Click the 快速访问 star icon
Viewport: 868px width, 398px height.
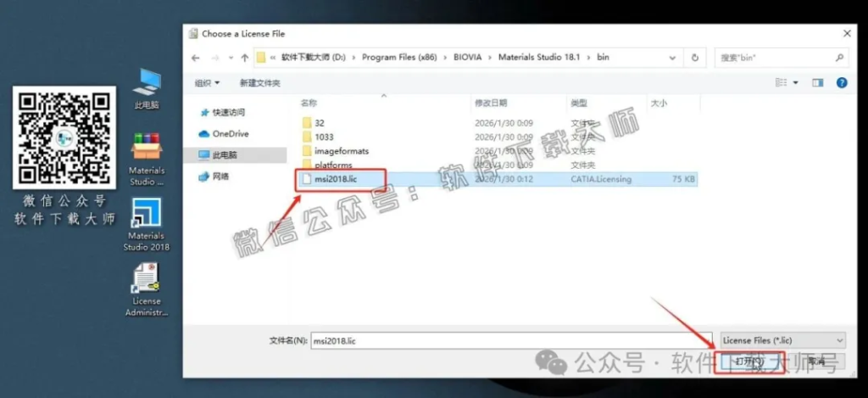[203, 113]
